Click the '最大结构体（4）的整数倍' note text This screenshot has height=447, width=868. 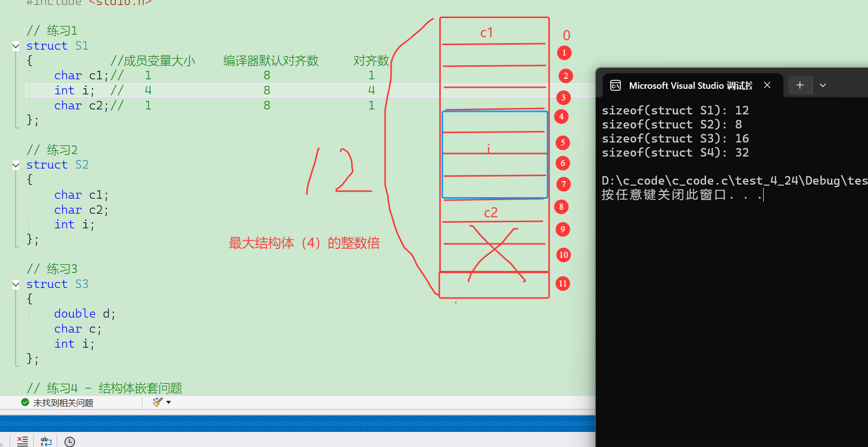304,243
